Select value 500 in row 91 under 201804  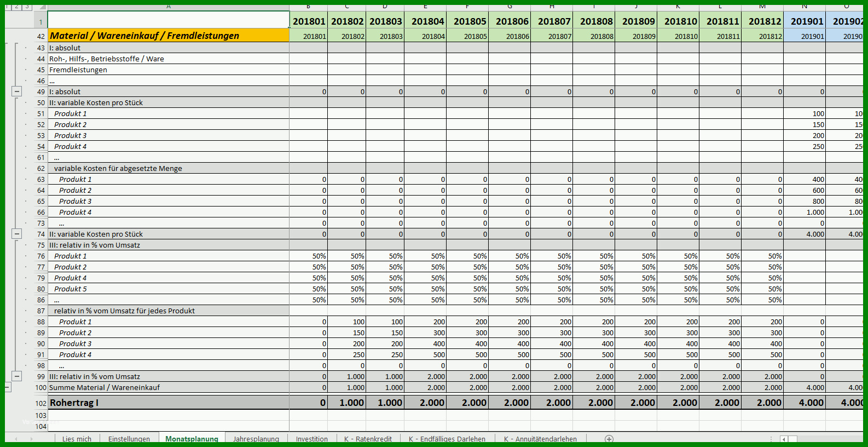[x=425, y=354]
